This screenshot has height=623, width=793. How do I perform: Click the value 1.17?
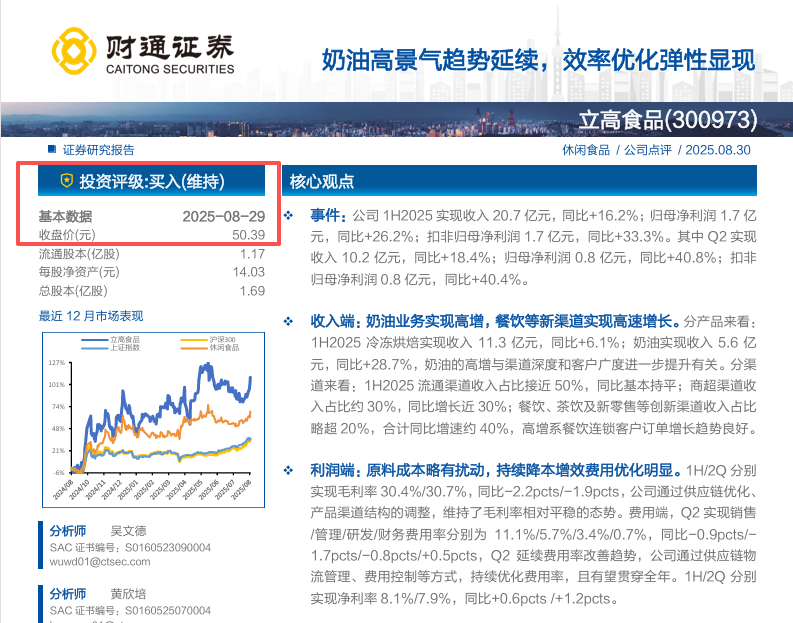pos(252,254)
